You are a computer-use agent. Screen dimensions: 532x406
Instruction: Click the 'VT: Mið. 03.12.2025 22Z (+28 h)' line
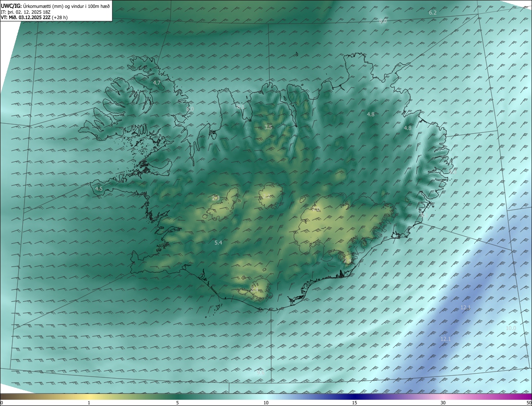pyautogui.click(x=34, y=17)
